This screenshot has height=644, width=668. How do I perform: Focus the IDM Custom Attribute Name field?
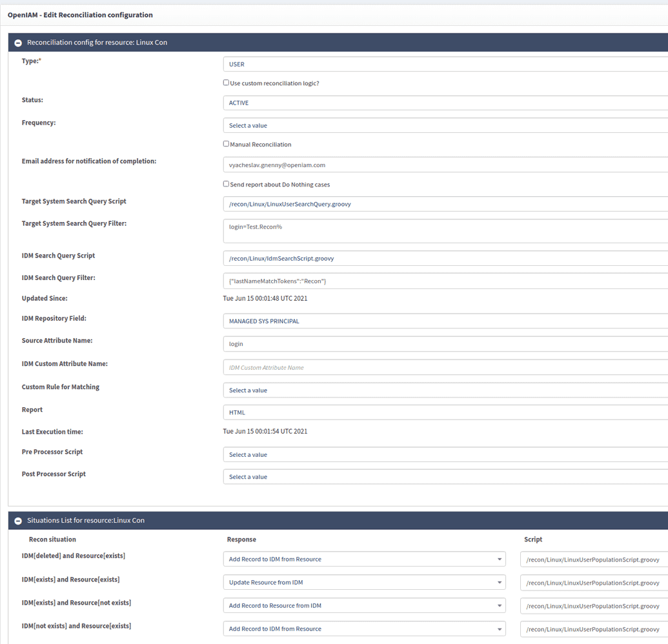point(445,368)
